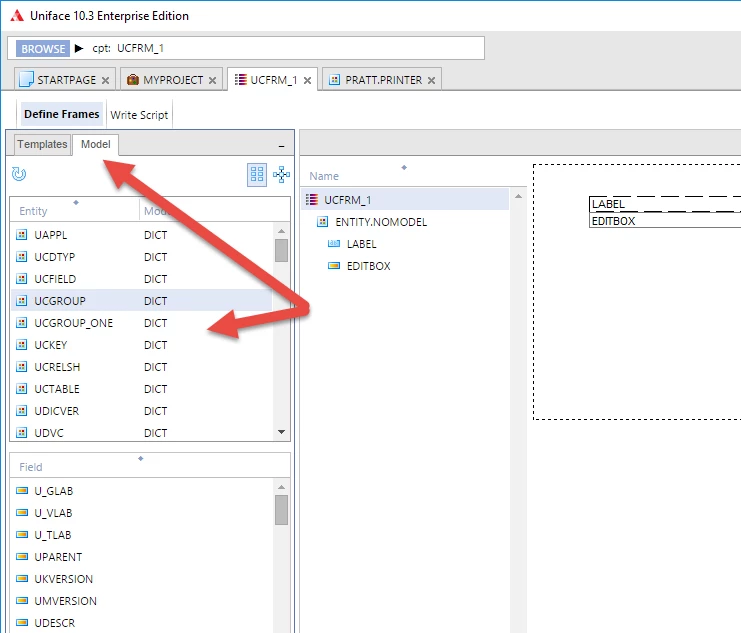Click the LABEL widget icon in tree
The height and width of the screenshot is (633, 741).
pos(334,243)
